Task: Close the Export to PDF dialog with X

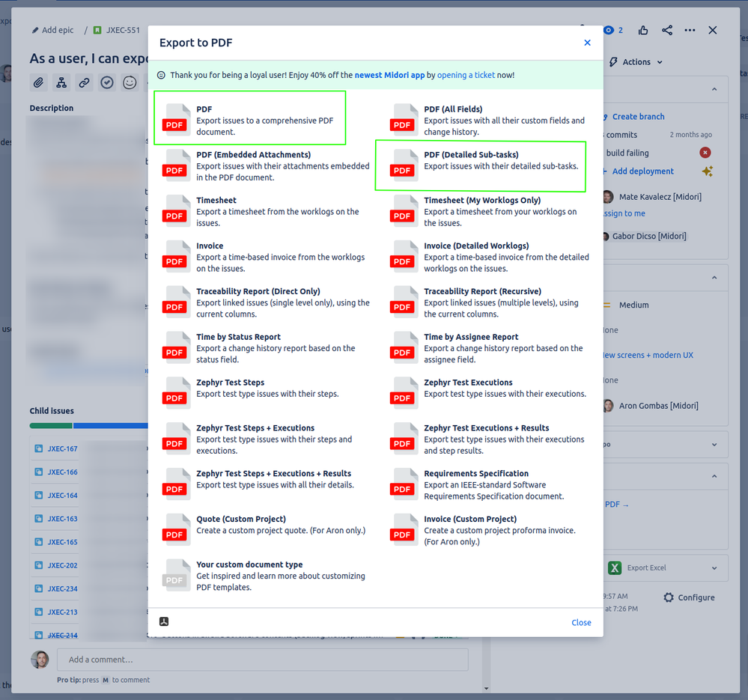Action: click(x=587, y=43)
